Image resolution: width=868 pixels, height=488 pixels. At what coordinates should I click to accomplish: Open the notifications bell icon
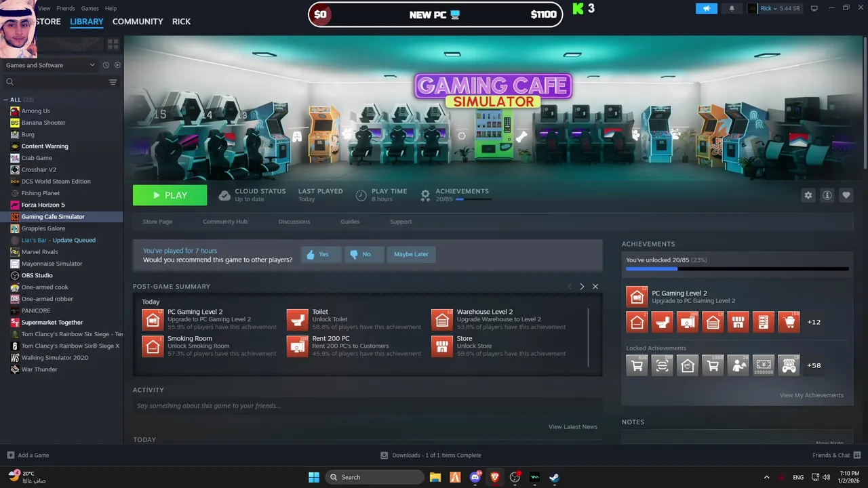[732, 8]
